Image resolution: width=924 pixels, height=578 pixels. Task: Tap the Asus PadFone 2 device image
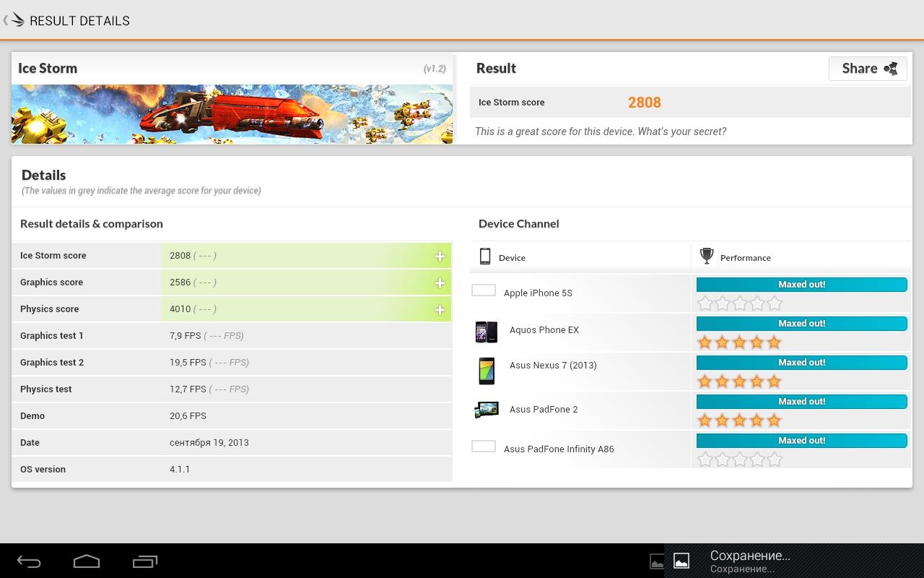(486, 410)
